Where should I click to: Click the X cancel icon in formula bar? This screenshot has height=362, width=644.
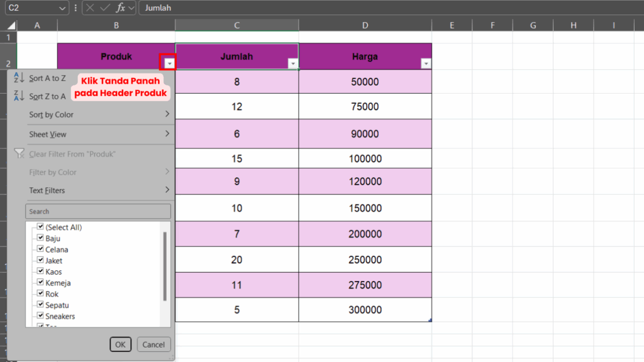pyautogui.click(x=90, y=8)
